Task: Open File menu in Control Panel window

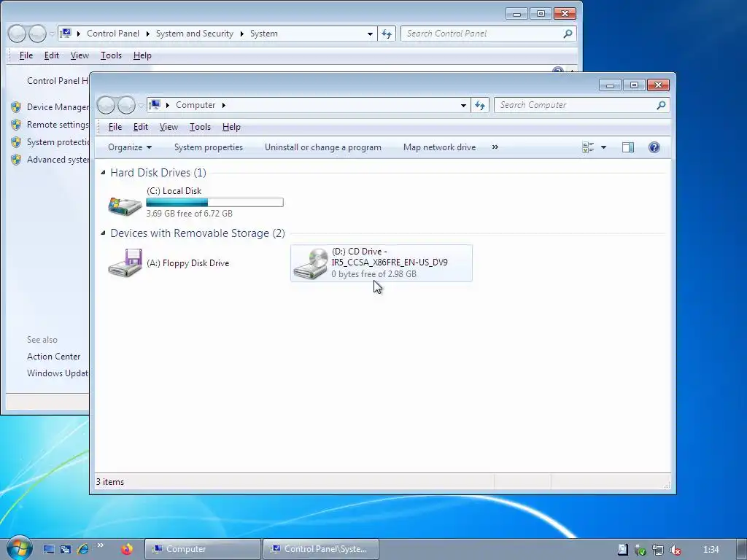Action: 26,55
